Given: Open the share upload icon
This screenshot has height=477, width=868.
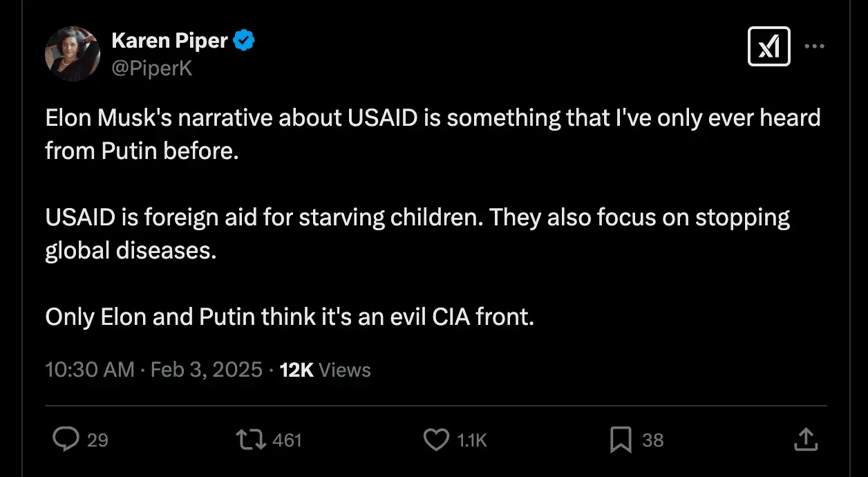Looking at the screenshot, I should point(806,440).
